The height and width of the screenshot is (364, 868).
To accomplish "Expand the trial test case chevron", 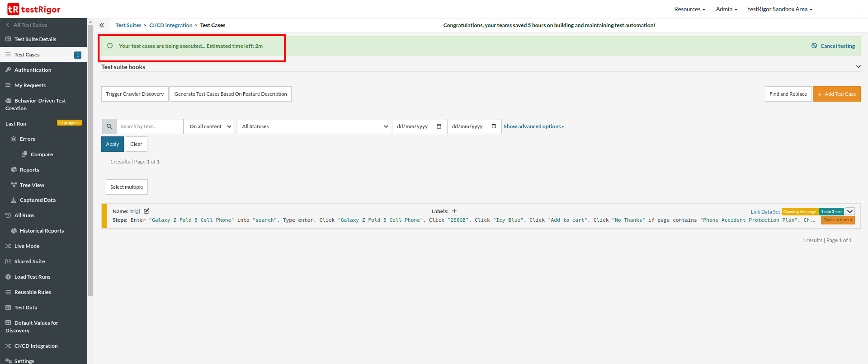I will click(850, 211).
